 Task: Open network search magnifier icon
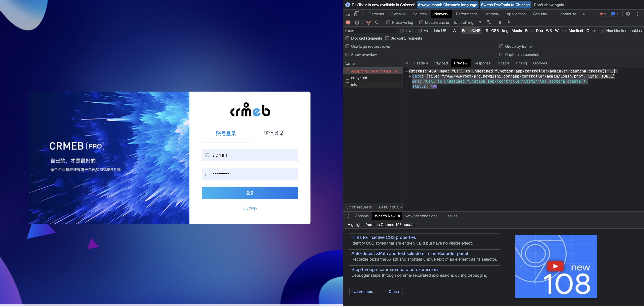pyautogui.click(x=377, y=23)
